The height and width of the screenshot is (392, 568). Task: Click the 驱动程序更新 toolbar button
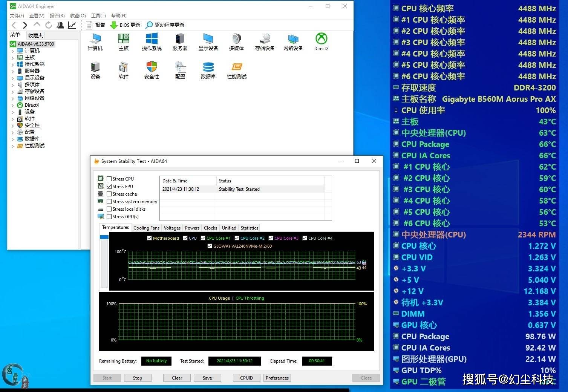(165, 25)
